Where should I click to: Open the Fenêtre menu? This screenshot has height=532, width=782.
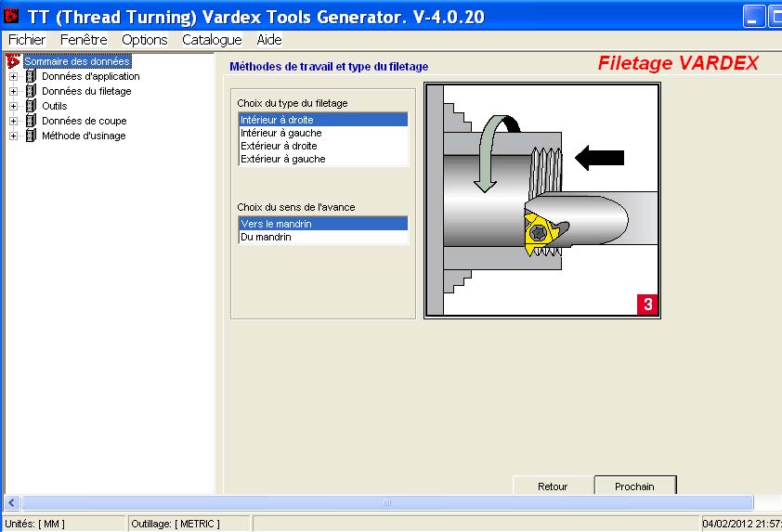point(84,40)
